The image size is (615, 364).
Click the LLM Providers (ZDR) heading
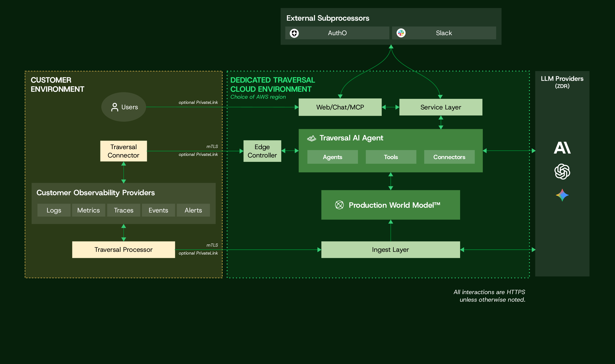562,82
